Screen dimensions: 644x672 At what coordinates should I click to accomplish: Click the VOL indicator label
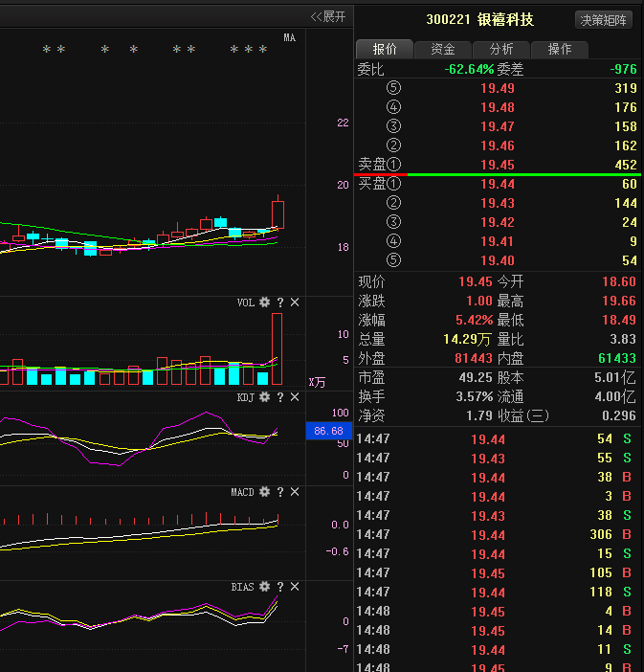[x=246, y=302]
